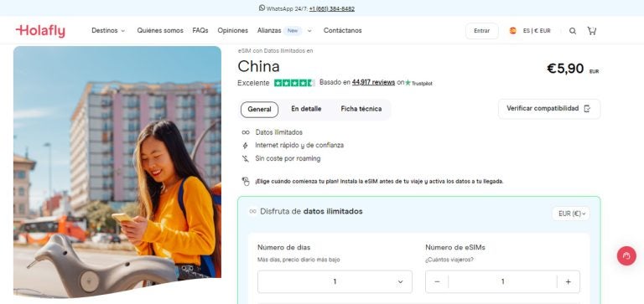
Task: Open the Número de días dropdown
Action: pyautogui.click(x=335, y=281)
